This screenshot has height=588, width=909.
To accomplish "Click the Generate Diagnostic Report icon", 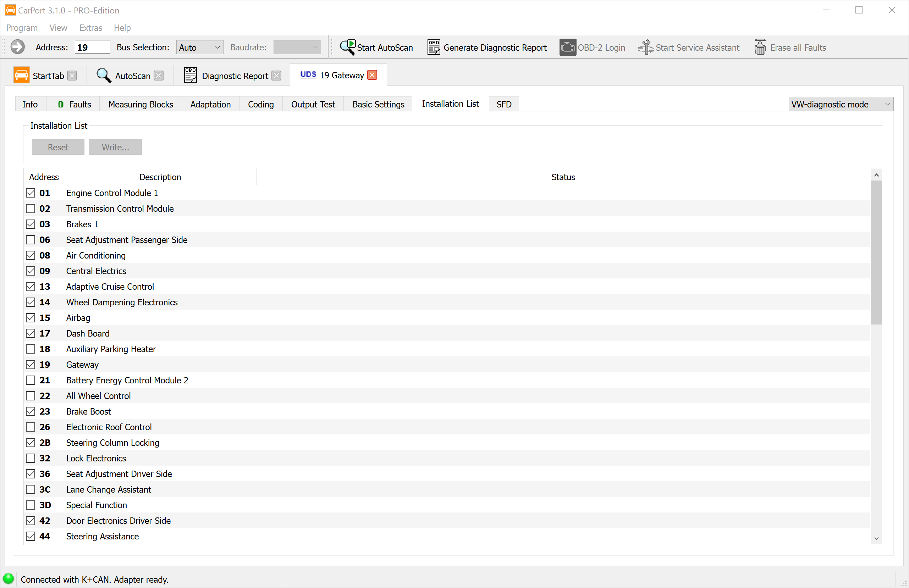I will pos(434,47).
